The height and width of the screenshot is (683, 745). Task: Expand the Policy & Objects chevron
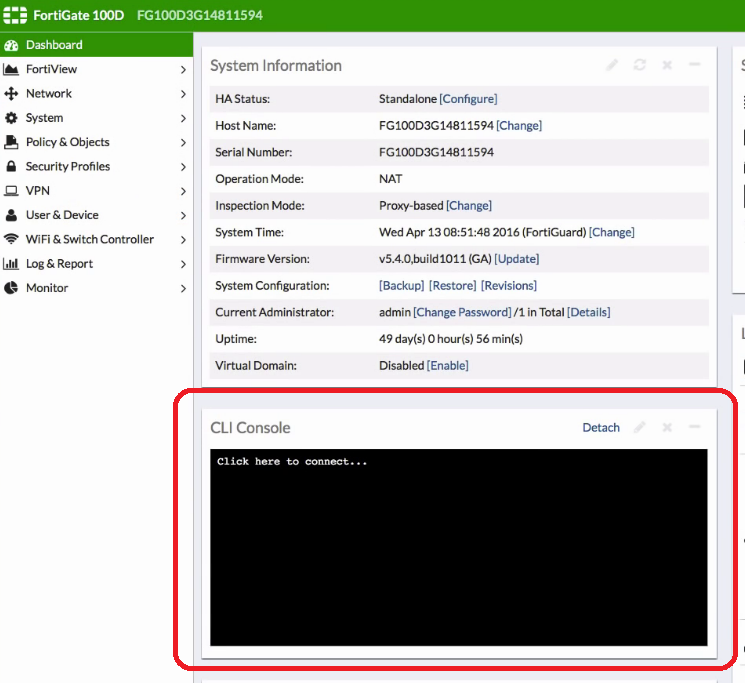pos(183,142)
